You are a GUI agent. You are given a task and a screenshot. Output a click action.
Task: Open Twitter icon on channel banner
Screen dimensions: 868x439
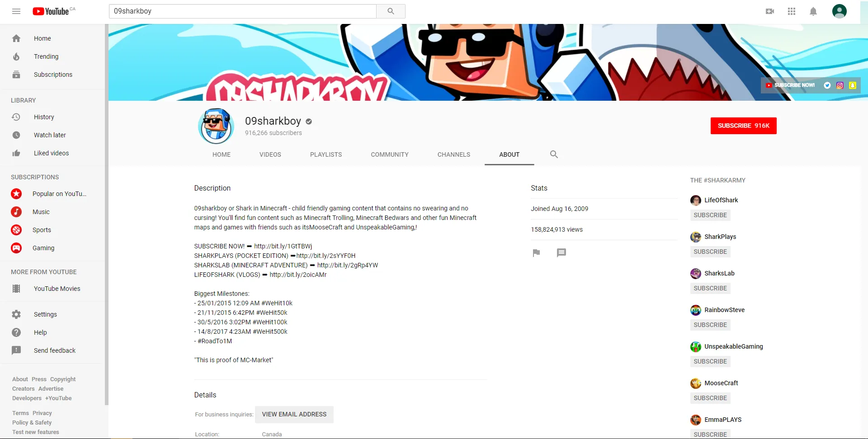click(x=827, y=85)
